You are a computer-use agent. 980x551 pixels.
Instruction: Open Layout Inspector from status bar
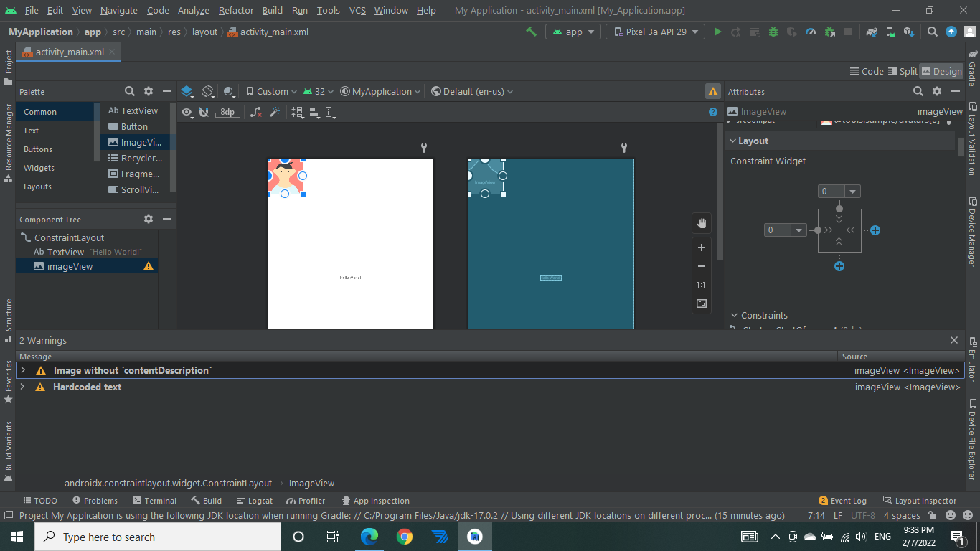pyautogui.click(x=919, y=501)
